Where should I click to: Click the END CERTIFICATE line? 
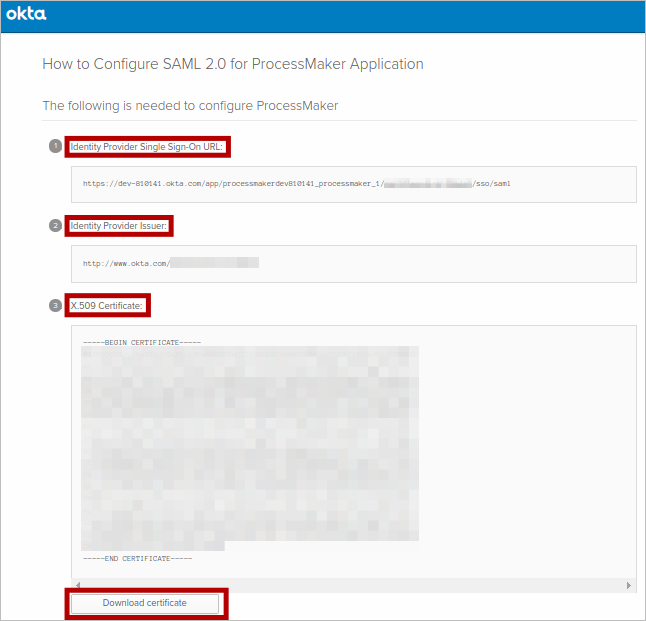coord(138,558)
